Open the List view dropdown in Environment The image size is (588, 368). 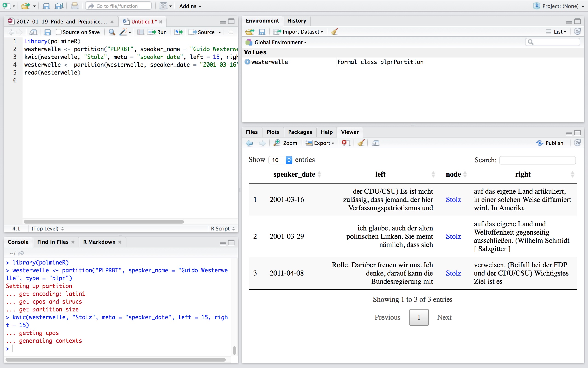556,32
